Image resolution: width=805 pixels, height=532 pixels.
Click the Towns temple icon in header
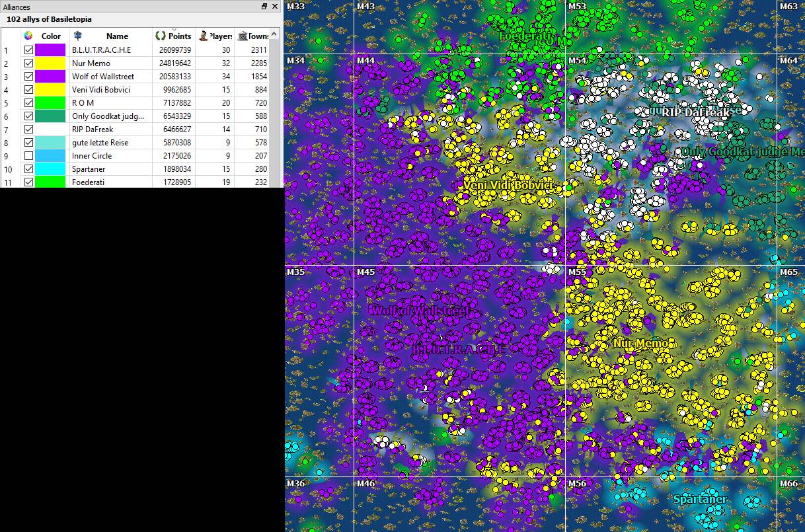(x=243, y=36)
